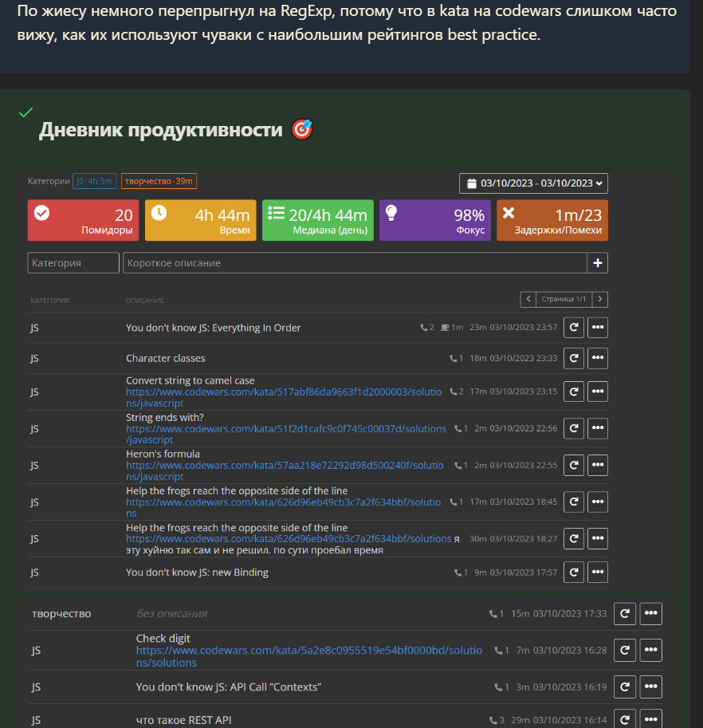Restart 'Convert string to camel case' entry
Viewport: 703px width, 728px height.
[x=574, y=392]
